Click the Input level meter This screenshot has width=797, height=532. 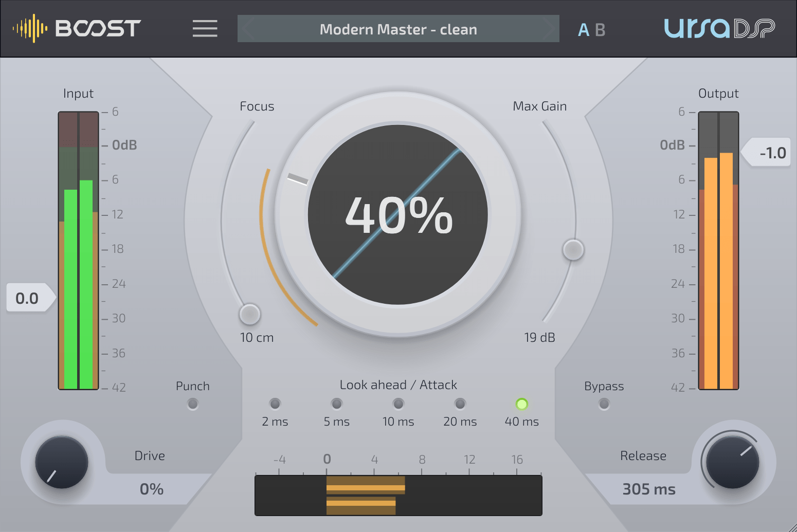tap(78, 250)
